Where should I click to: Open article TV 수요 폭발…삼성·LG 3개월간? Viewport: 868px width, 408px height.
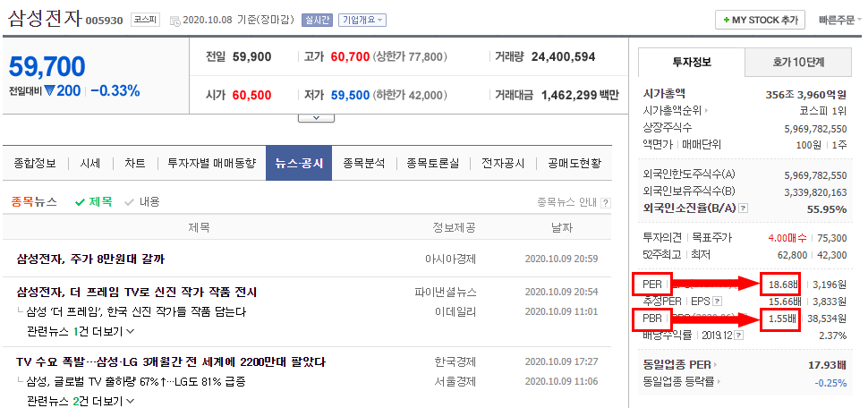click(x=171, y=362)
